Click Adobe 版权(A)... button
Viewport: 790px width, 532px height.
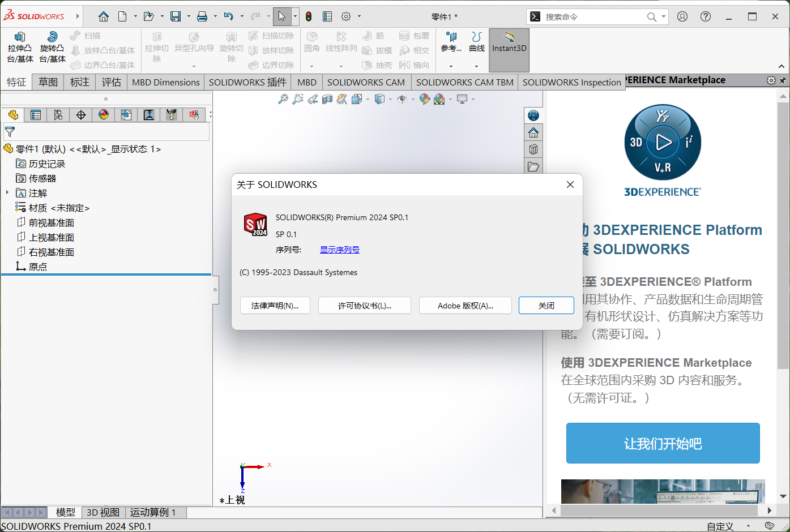(x=466, y=306)
